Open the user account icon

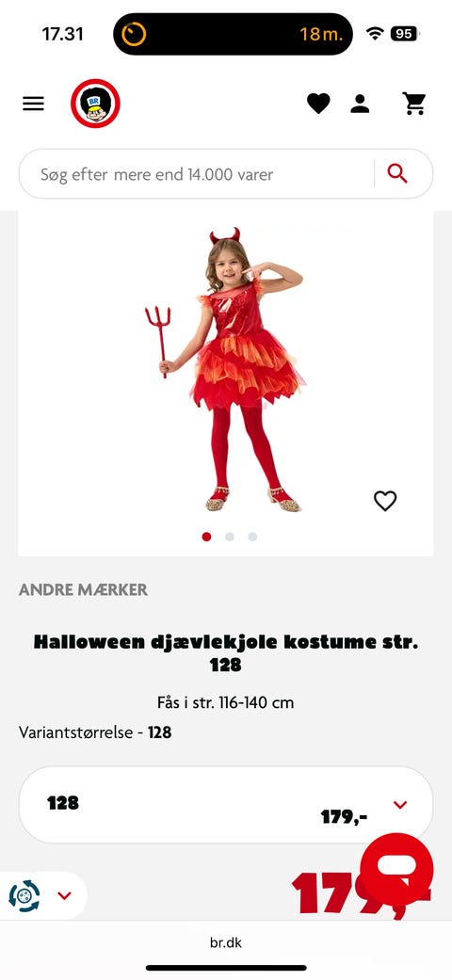(x=360, y=104)
